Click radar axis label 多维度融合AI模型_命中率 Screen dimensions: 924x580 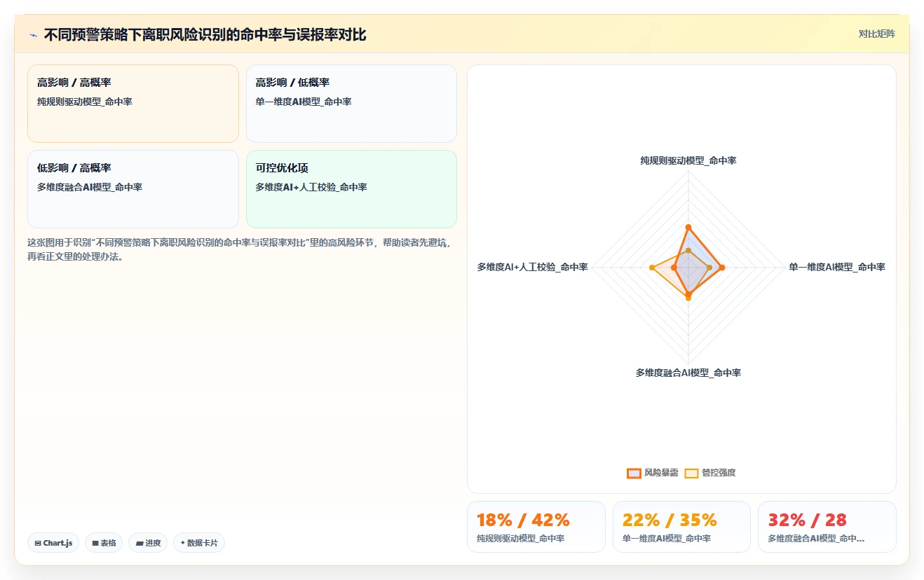pyautogui.click(x=688, y=373)
